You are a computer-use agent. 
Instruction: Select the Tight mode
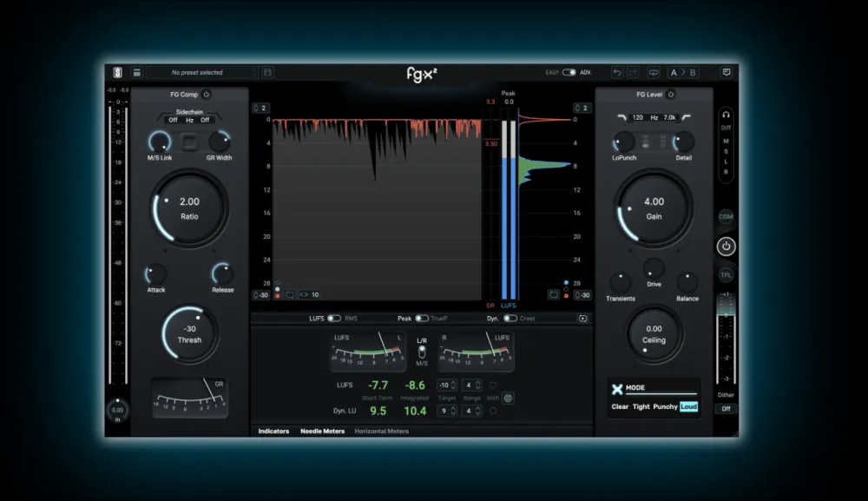(x=641, y=407)
